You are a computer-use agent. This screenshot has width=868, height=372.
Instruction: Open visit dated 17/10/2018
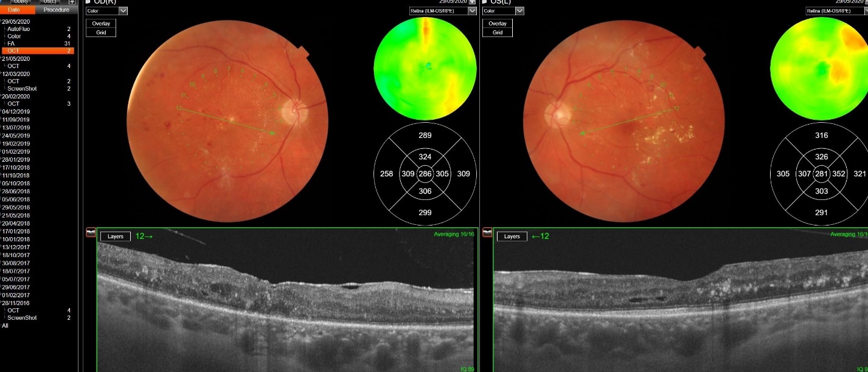coord(16,167)
